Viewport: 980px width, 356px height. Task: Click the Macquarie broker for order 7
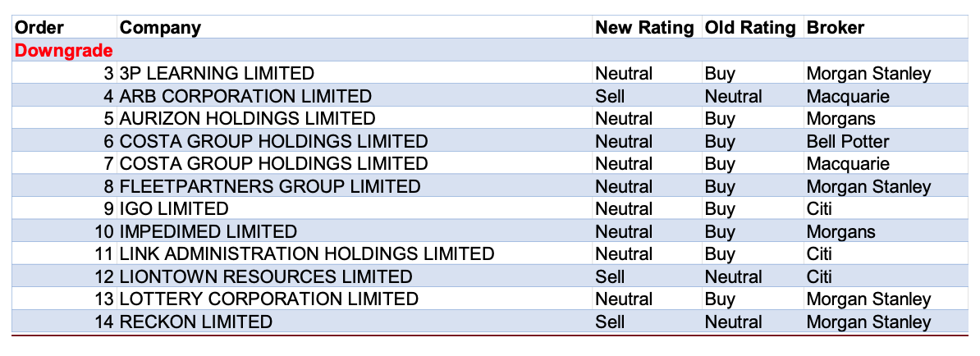point(848,164)
